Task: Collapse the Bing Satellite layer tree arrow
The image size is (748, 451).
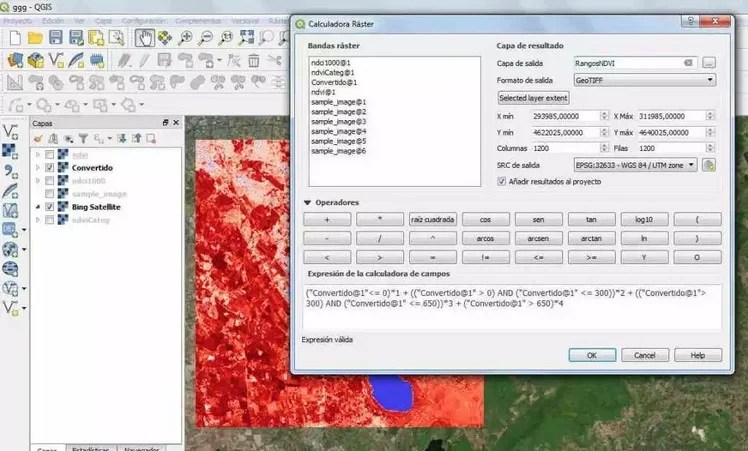Action: point(38,207)
